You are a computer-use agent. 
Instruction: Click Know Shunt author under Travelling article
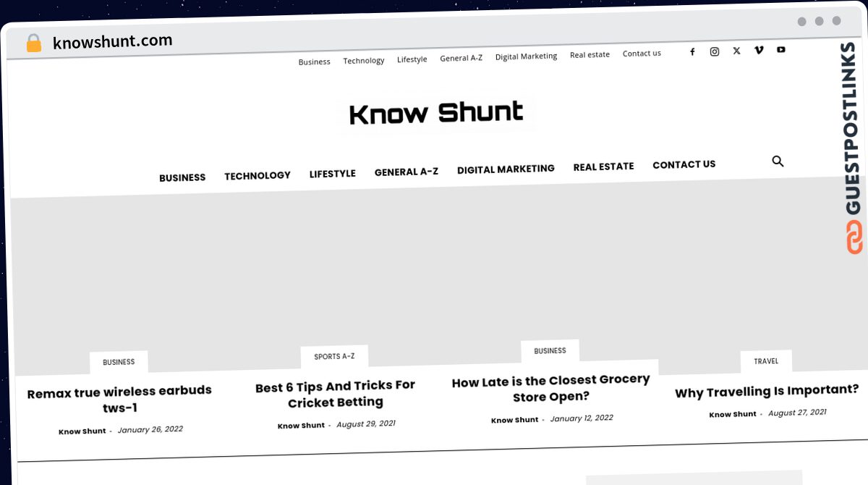[733, 415]
